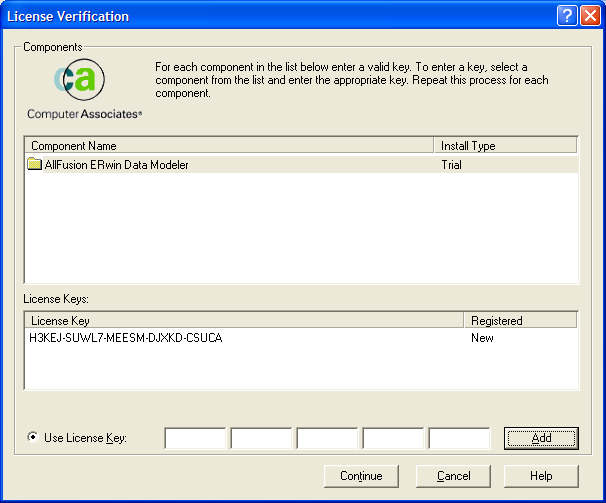
Task: Click the Computer Associates logo
Action: click(x=84, y=89)
